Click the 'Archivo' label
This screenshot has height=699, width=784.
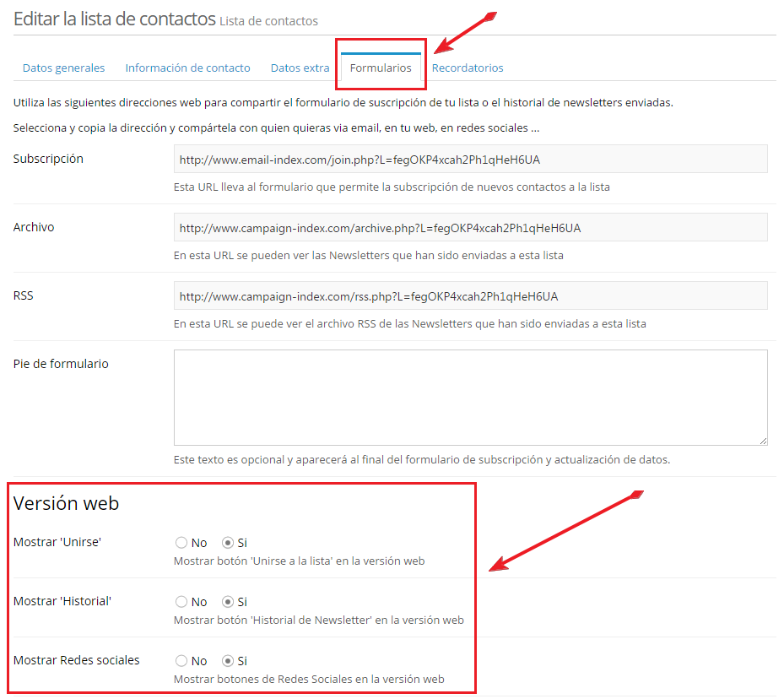[34, 227]
